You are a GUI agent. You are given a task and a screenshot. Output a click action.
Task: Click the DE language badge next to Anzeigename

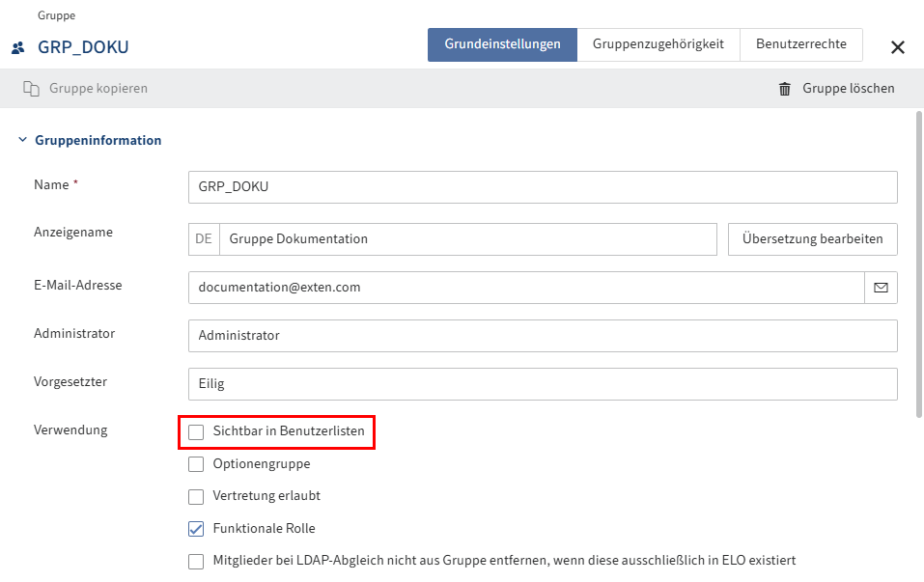coord(203,238)
